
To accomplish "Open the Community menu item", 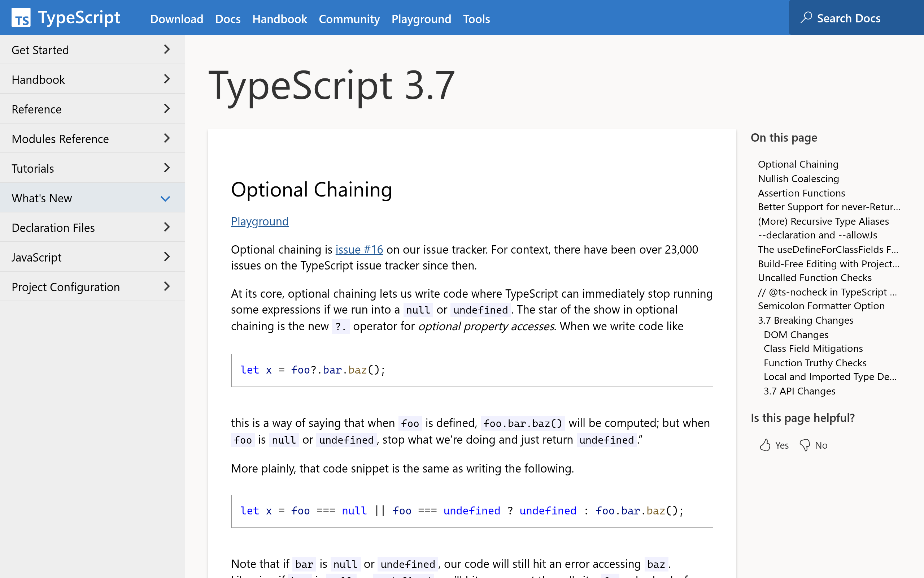I will (x=349, y=19).
